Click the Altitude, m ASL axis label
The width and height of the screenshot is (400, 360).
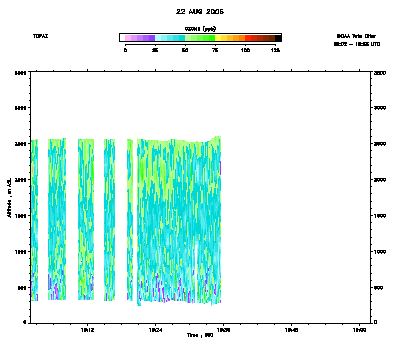tap(9, 198)
